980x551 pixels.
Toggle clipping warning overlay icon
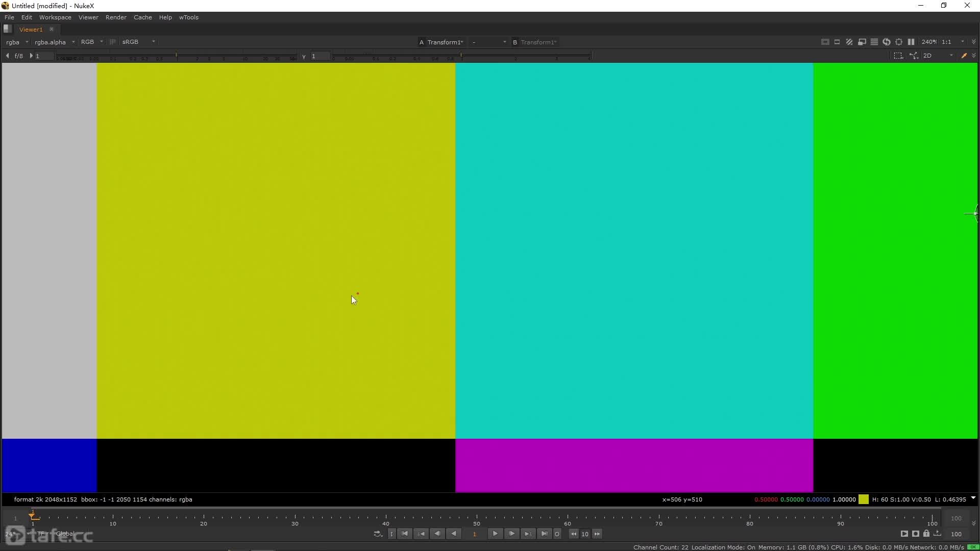pos(825,42)
